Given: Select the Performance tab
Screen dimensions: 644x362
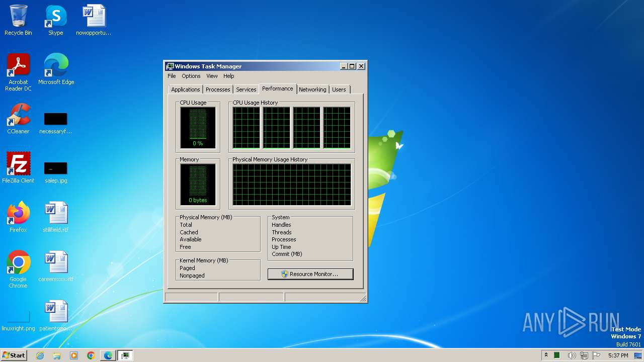Looking at the screenshot, I should click(278, 88).
